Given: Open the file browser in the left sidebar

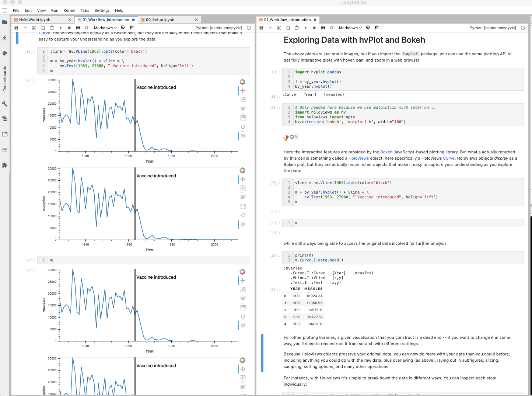Looking at the screenshot, I should (x=5, y=22).
